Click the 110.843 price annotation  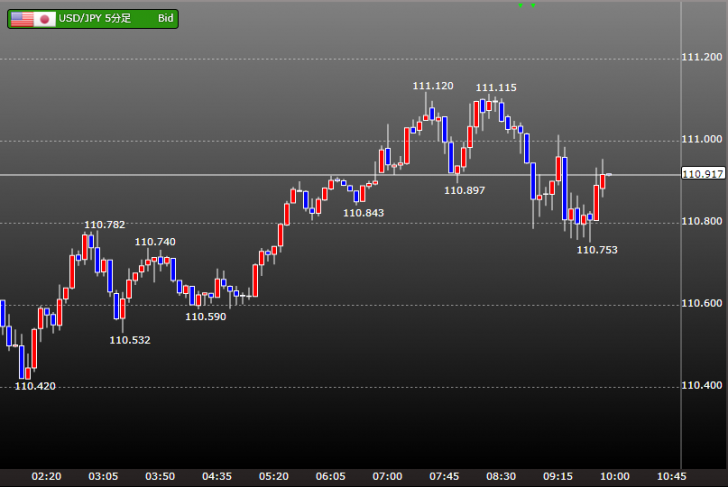[x=363, y=212]
